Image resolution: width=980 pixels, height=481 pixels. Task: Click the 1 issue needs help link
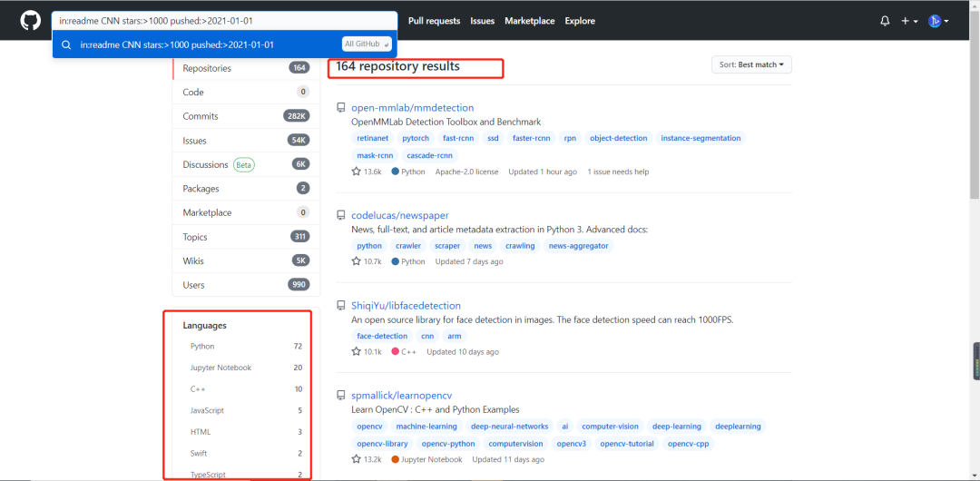618,172
